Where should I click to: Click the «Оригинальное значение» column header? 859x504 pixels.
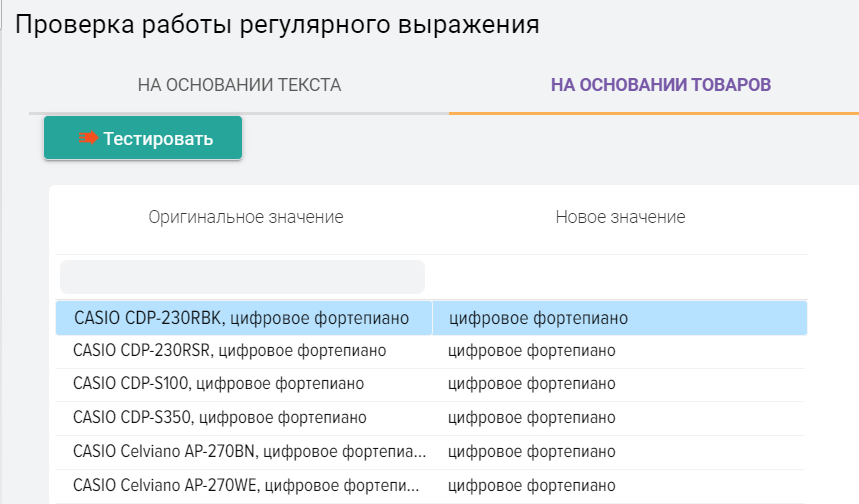pyautogui.click(x=246, y=217)
